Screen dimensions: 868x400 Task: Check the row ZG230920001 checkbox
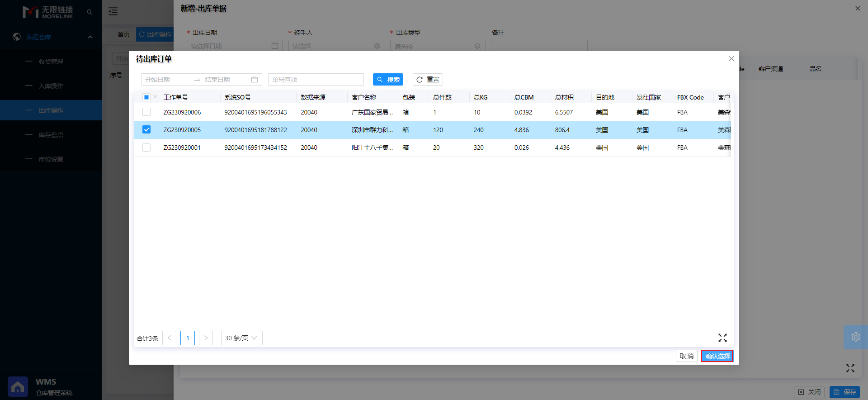point(146,147)
